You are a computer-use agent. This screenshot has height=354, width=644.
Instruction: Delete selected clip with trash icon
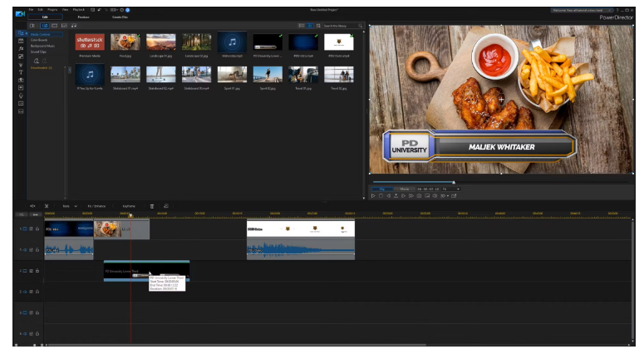click(x=152, y=206)
